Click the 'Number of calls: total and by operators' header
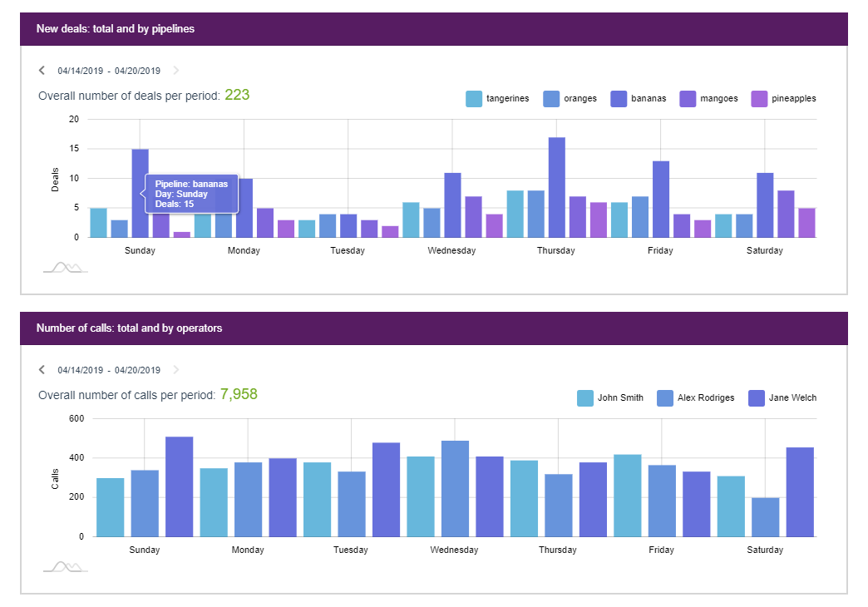The image size is (868, 607). (x=129, y=328)
